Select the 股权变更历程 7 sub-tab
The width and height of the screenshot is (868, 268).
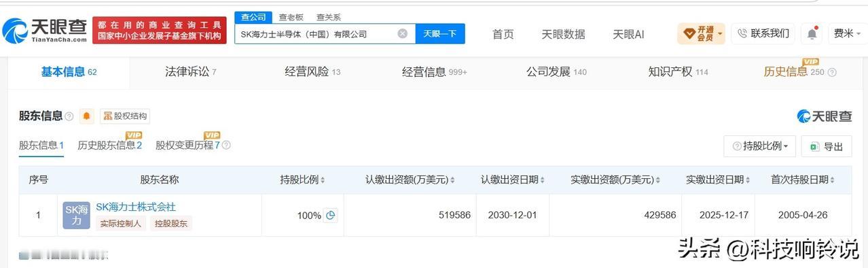[x=188, y=145]
